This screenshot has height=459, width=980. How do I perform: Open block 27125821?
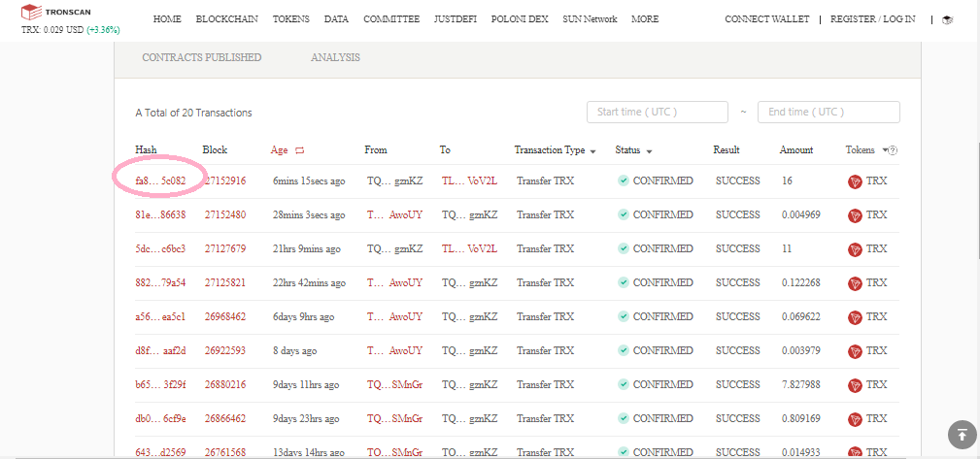click(225, 283)
